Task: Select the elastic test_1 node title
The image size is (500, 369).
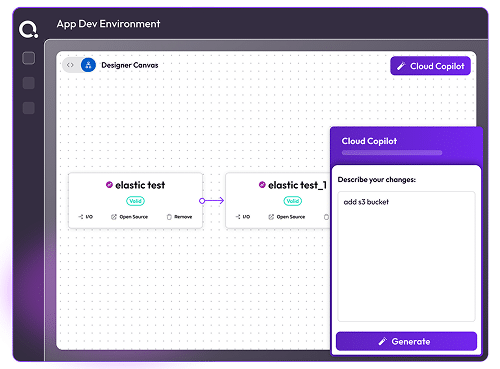Action: pos(297,185)
